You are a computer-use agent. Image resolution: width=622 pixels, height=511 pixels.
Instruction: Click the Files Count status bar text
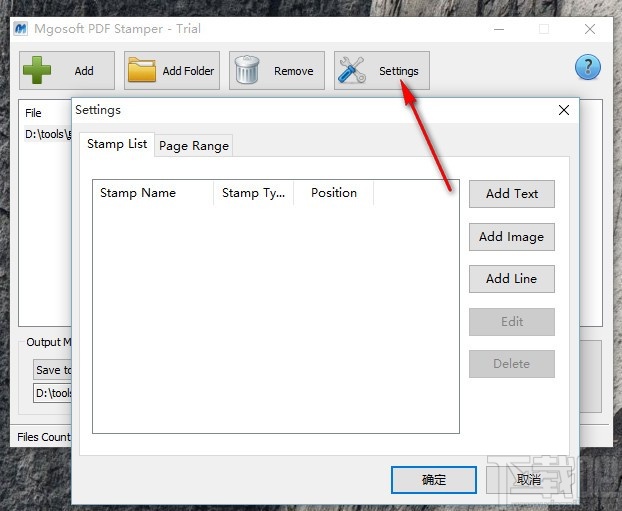[x=44, y=437]
